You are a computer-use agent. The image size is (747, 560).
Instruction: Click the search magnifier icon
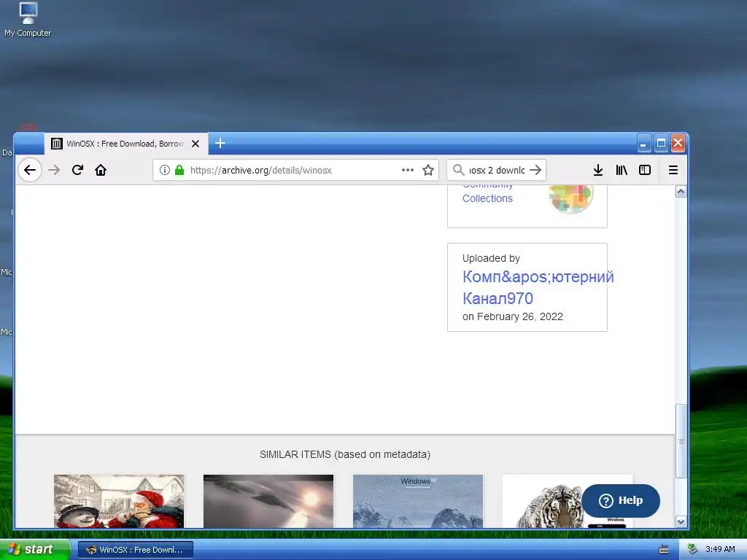(x=458, y=170)
